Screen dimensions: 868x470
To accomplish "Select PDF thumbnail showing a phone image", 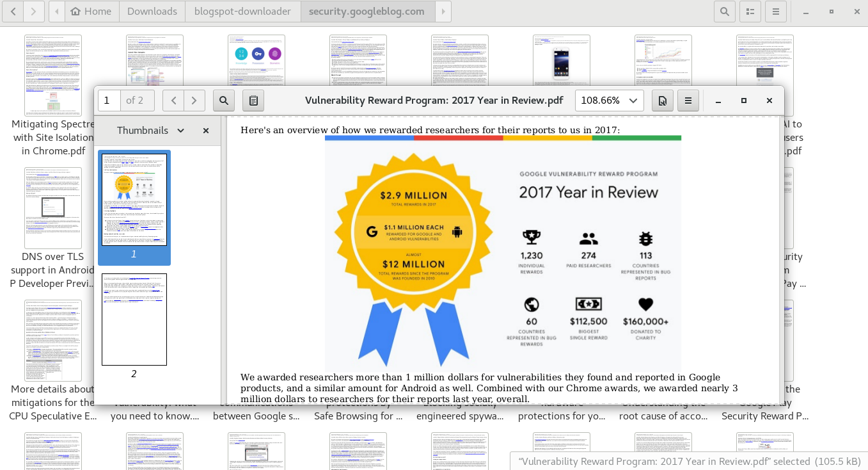I will [562, 60].
